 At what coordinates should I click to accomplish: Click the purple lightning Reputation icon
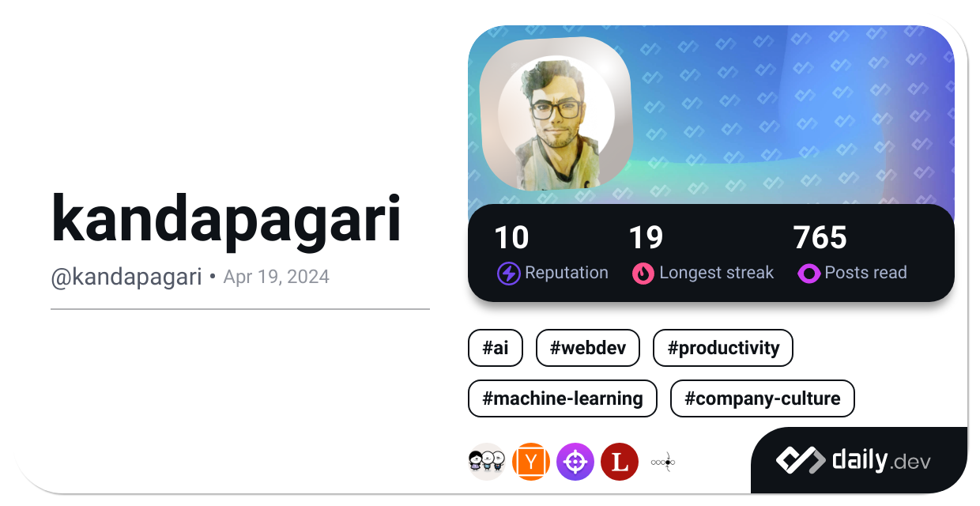pos(508,274)
